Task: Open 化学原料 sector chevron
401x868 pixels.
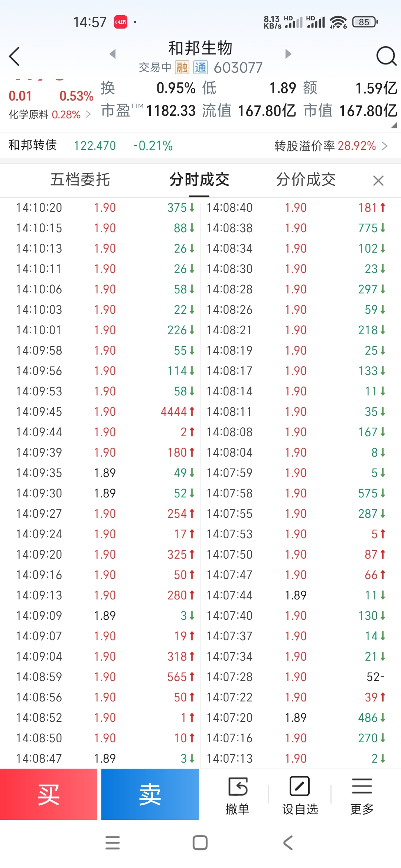Action: pos(88,114)
